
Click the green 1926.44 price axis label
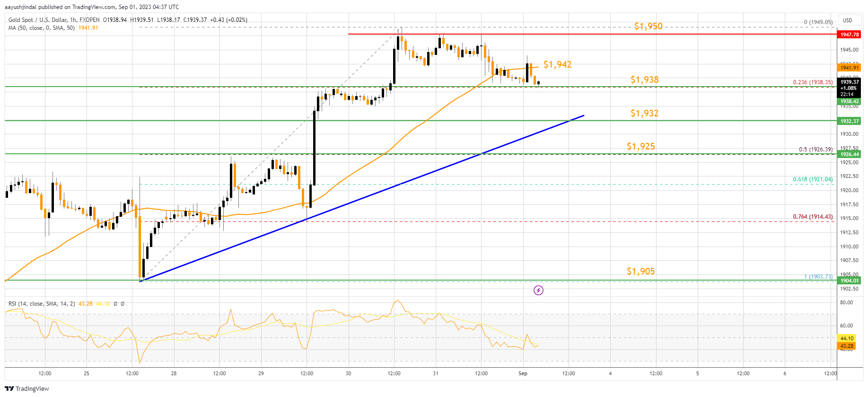(850, 154)
